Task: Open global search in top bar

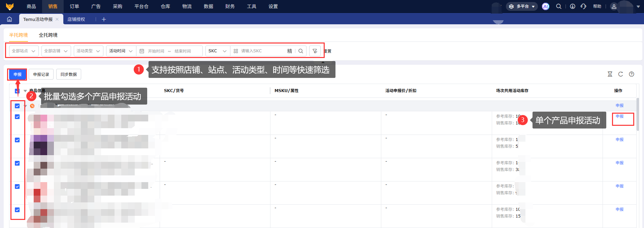Action: click(x=559, y=6)
